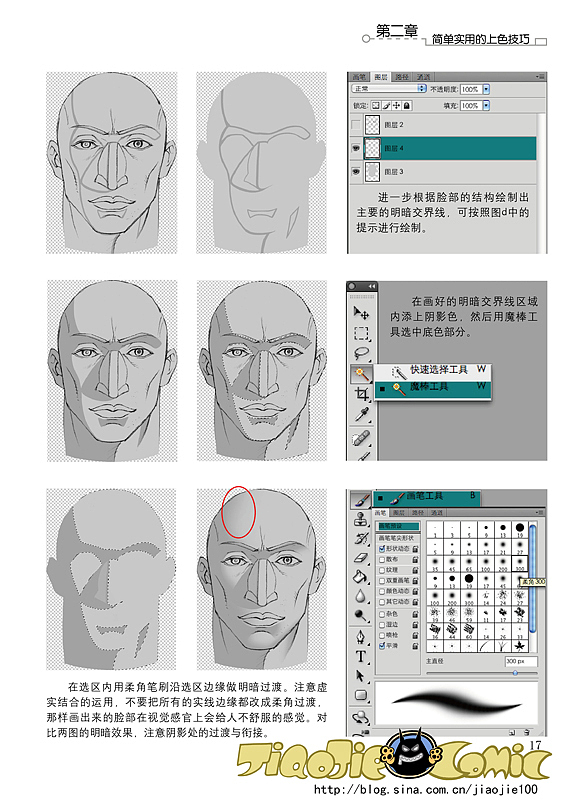578x800 pixels.
Task: Switch to 图层 tab in brush panel
Action: 399,512
